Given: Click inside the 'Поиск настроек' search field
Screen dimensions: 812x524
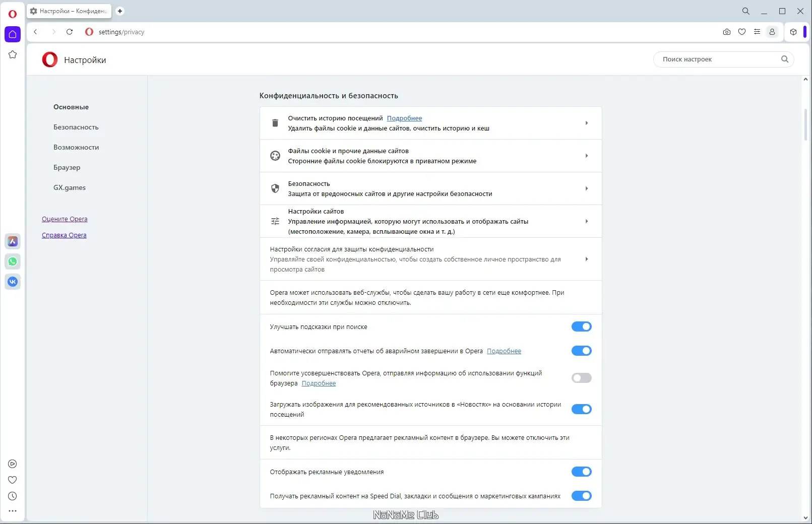Looking at the screenshot, I should pos(716,59).
